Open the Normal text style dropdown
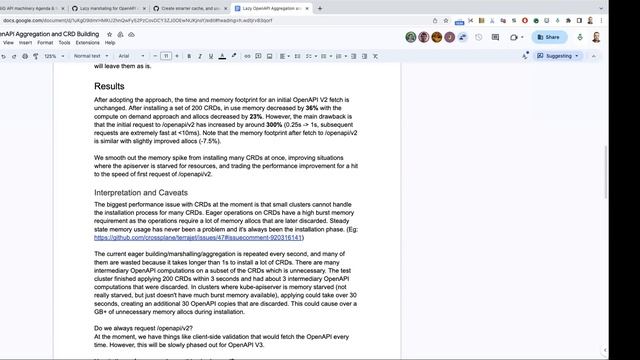The height and width of the screenshot is (360, 640). (x=91, y=56)
